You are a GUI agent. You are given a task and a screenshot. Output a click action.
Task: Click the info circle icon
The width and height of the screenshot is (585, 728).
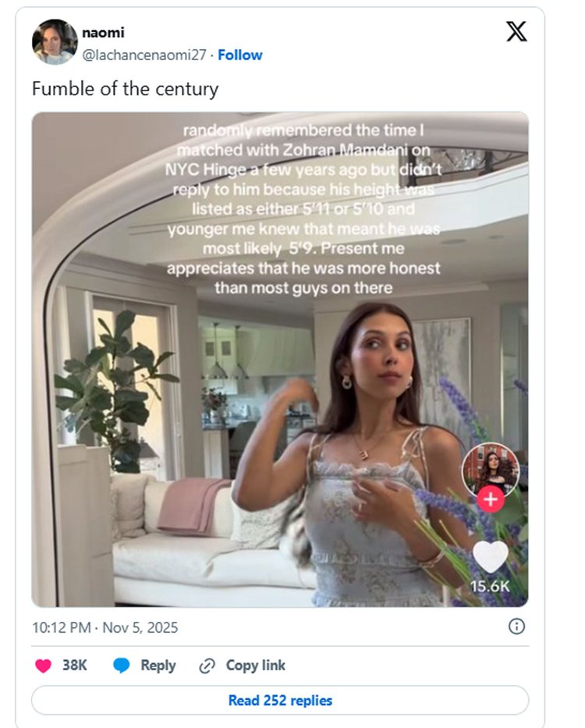516,627
